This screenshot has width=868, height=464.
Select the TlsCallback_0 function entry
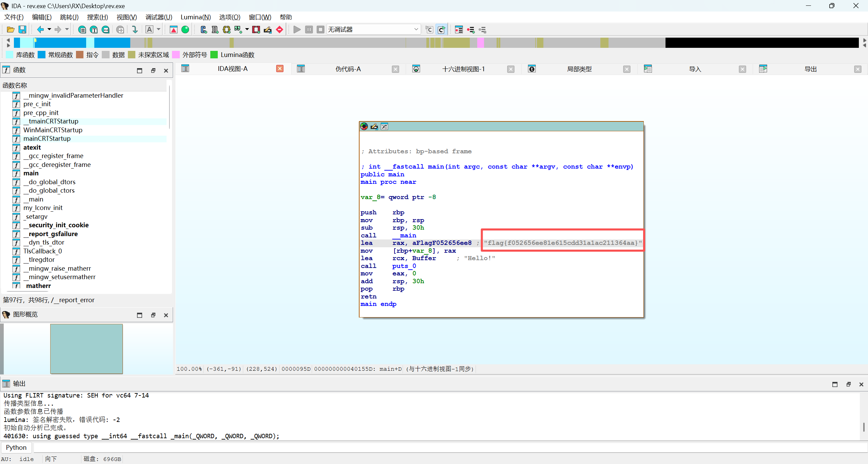pyautogui.click(x=42, y=251)
